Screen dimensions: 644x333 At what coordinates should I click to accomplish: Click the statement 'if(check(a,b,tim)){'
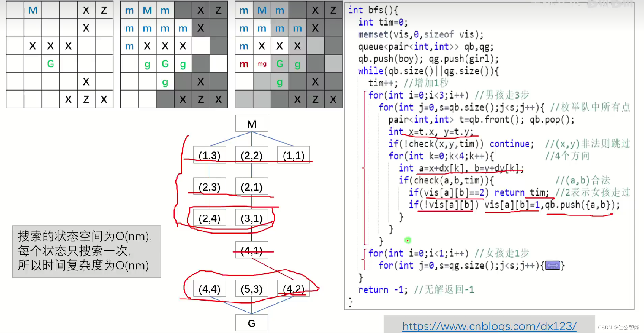(446, 180)
